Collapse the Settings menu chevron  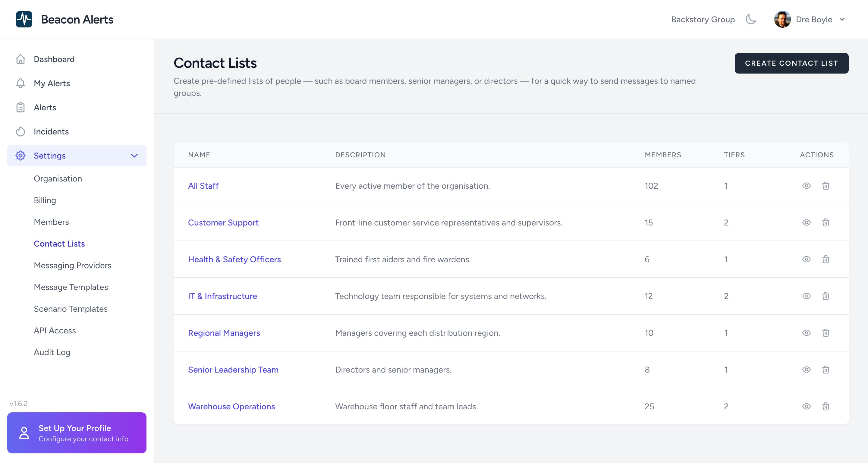click(134, 156)
